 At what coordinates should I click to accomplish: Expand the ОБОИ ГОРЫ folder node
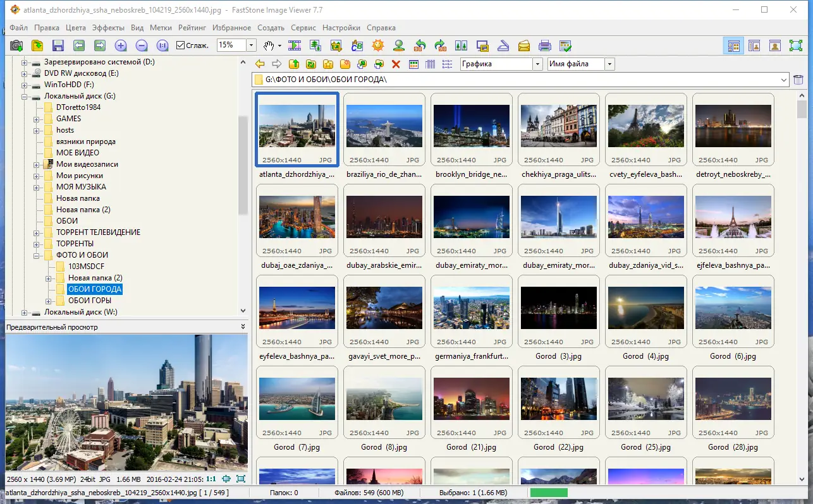pos(49,301)
